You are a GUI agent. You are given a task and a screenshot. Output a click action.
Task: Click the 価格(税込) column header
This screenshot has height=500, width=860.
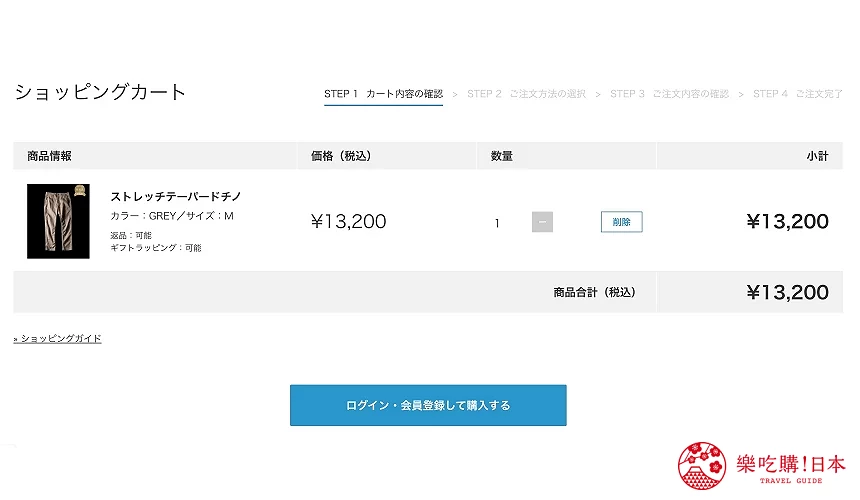click(x=341, y=156)
